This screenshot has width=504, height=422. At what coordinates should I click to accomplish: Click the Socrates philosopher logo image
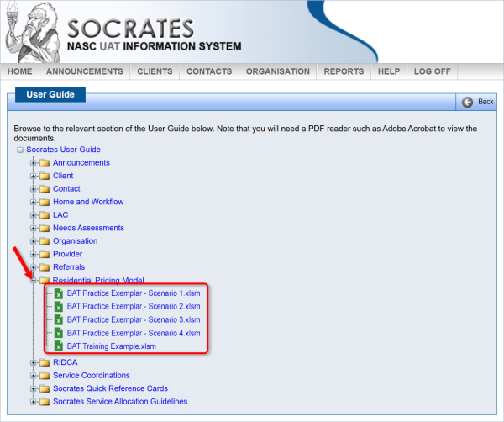point(33,31)
